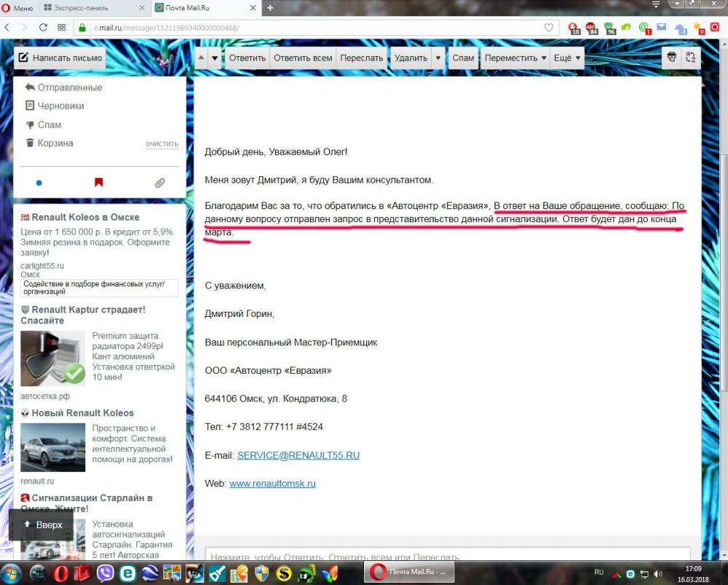This screenshot has width=728, height=585.
Task: Open the Отправленные folder
Action: tap(63, 87)
